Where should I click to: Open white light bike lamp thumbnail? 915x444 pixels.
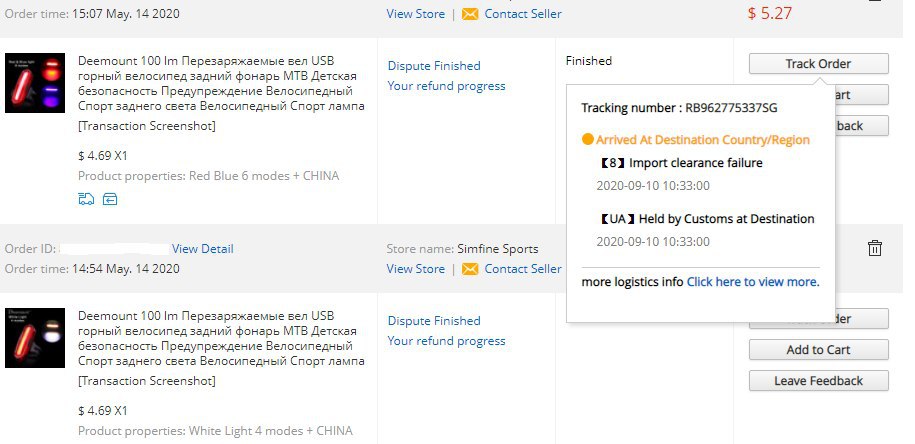(x=35, y=338)
